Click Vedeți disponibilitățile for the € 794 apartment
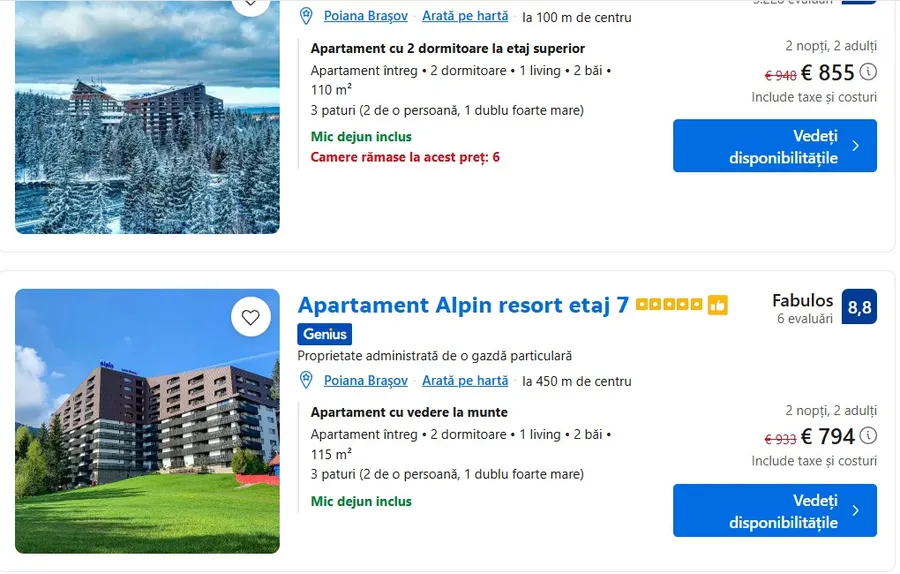900x574 pixels. click(x=774, y=511)
